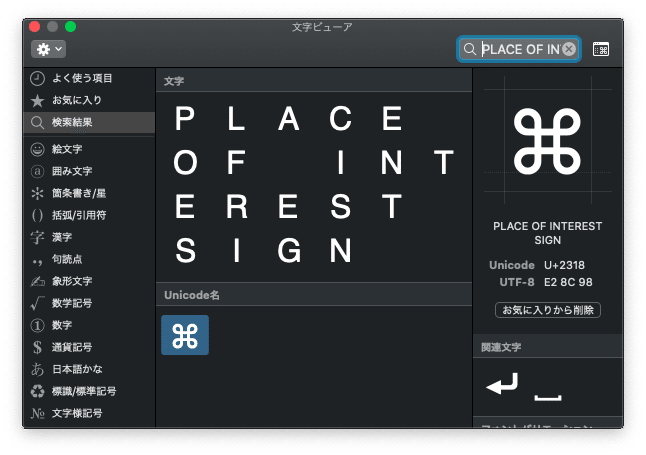Click the お気に入りから削除 button
This screenshot has width=646, height=455.
pos(547,310)
